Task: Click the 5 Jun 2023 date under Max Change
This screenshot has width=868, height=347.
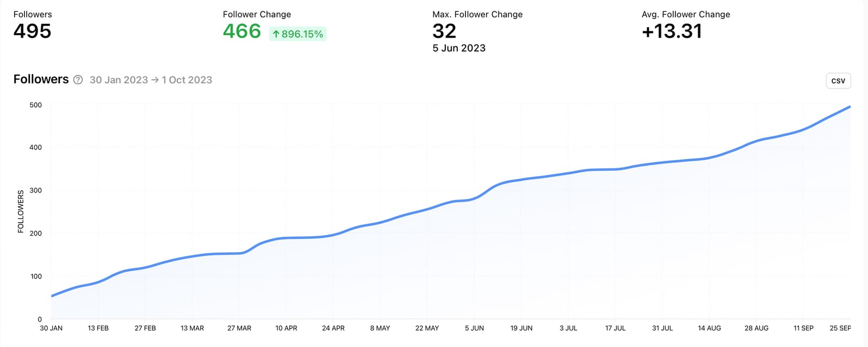Action: click(x=458, y=48)
